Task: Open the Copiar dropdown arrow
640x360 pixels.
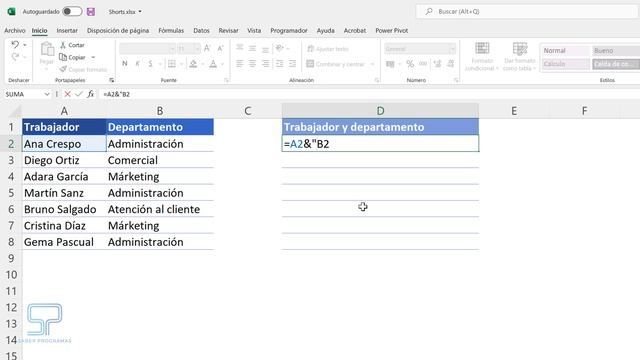Action: [x=93, y=57]
